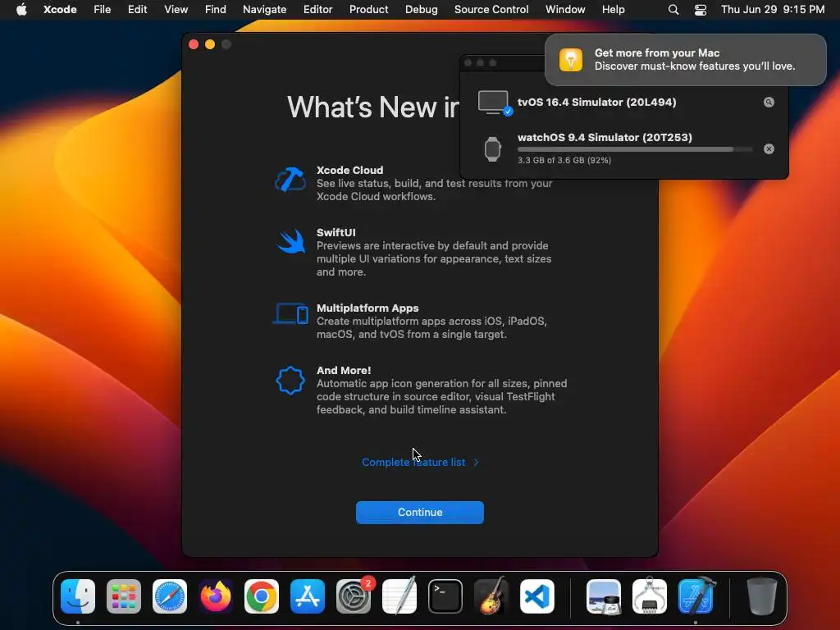Image resolution: width=840 pixels, height=630 pixels.
Task: Click the watchOS simulator watch icon
Action: point(492,149)
